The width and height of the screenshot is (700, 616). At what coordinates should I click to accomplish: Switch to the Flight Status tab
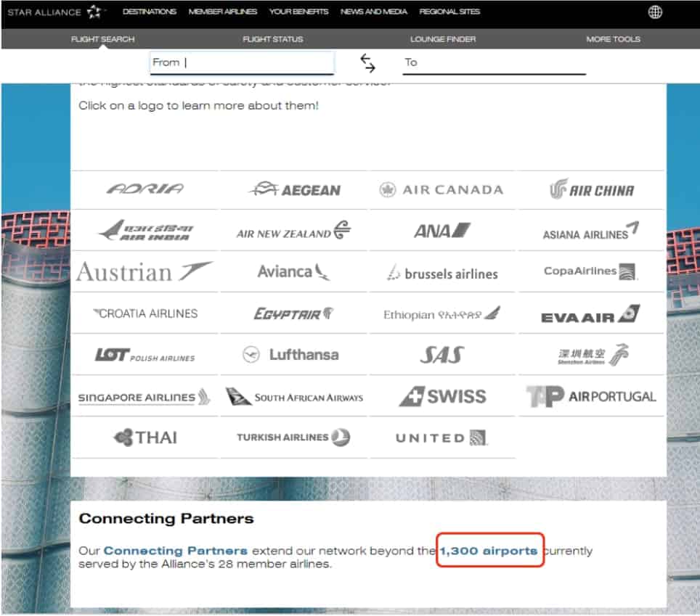(x=273, y=39)
